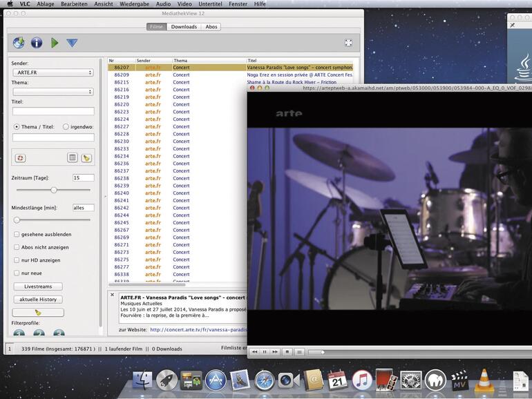Click the blue download arrow icon
Image resolution: width=532 pixels, height=399 pixels.
click(72, 43)
